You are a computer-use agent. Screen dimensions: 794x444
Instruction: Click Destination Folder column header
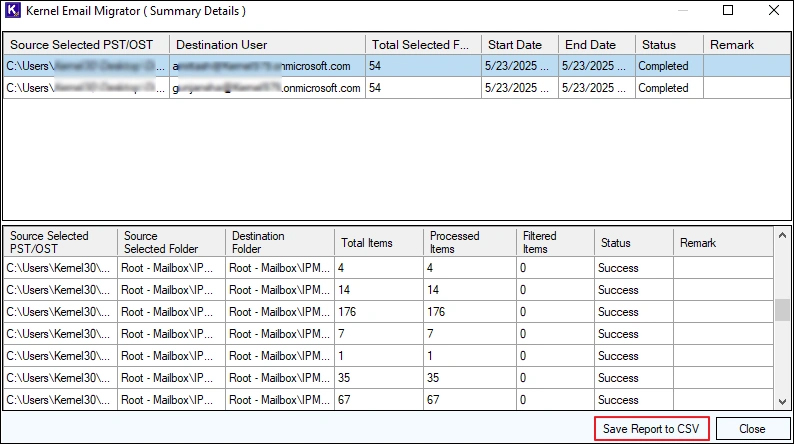280,243
